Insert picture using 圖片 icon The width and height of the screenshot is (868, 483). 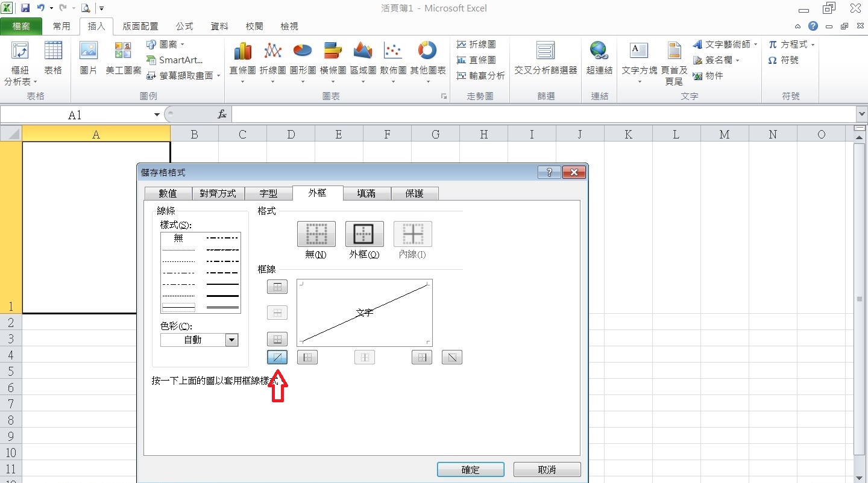89,58
